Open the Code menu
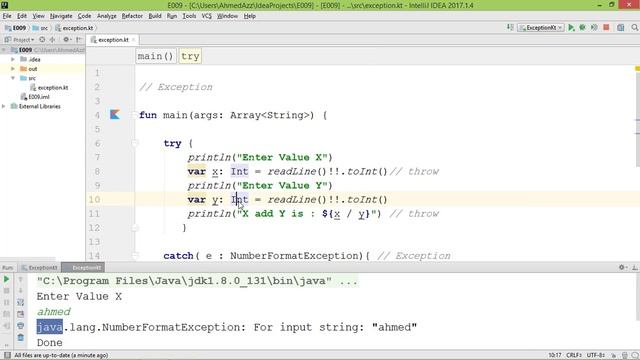The height and width of the screenshot is (360, 640). [x=84, y=16]
